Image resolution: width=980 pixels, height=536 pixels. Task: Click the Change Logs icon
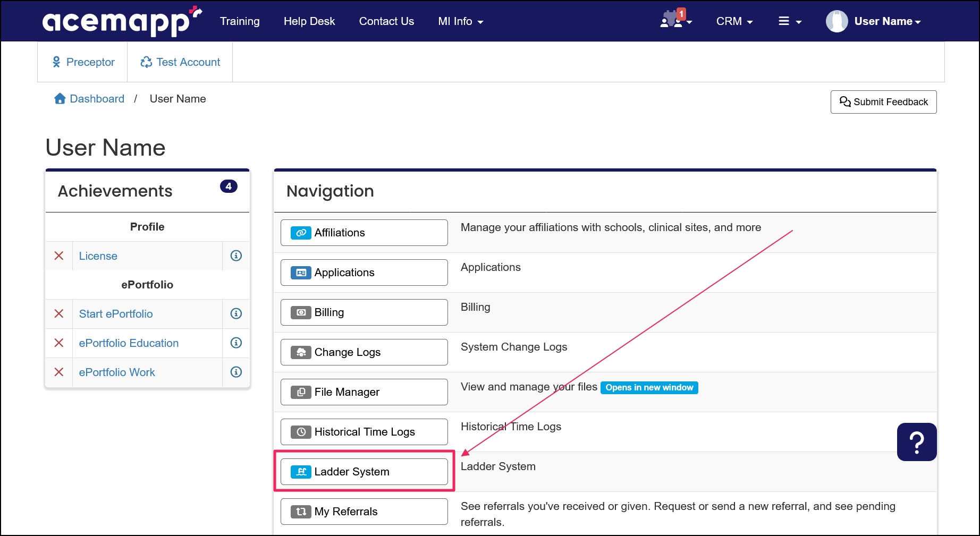[x=300, y=352]
